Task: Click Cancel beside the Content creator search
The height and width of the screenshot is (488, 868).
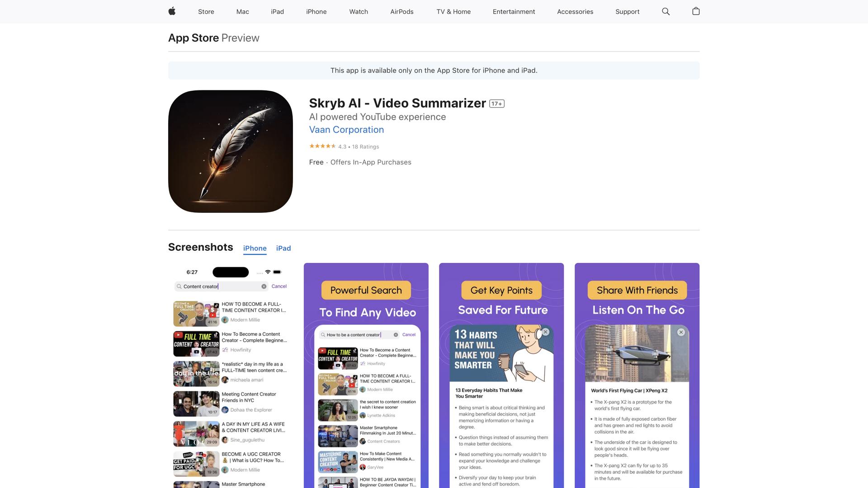Action: [x=279, y=286]
